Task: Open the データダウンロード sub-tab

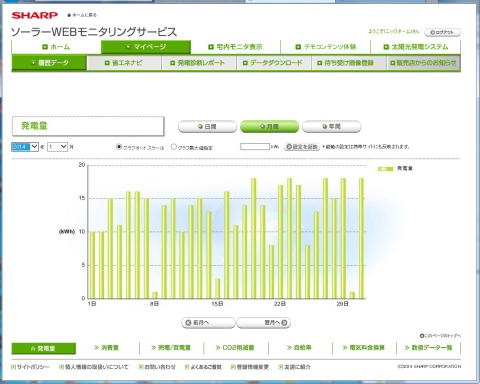Action: point(273,63)
